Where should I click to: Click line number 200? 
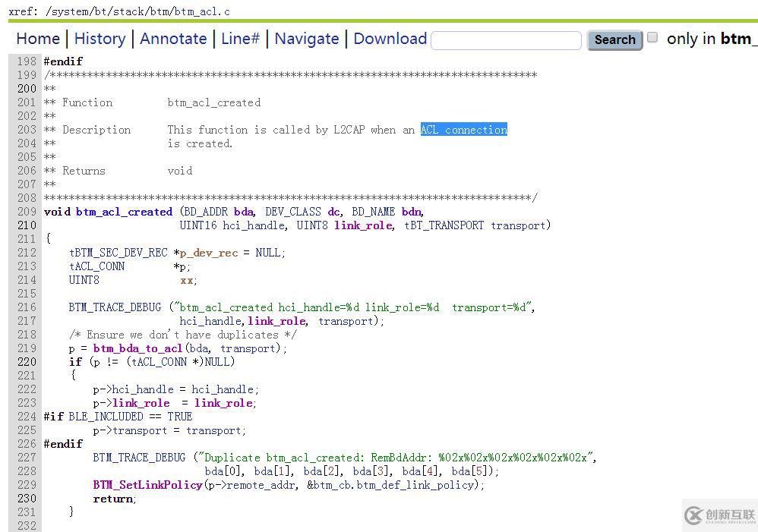point(27,89)
